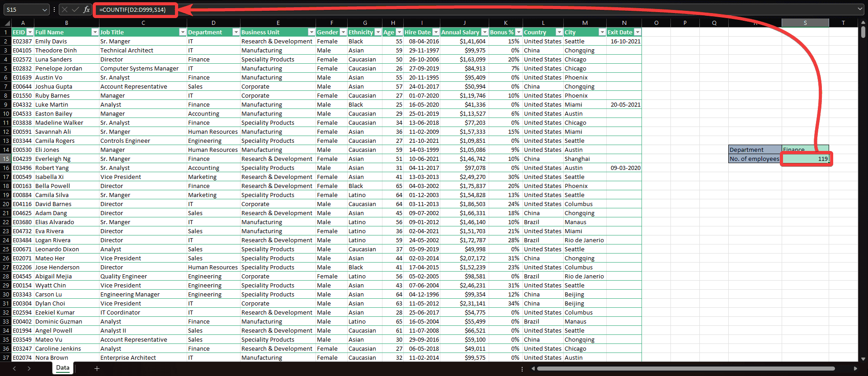Select the 'No. of employees' label cell
This screenshot has width=868, height=376.
point(755,159)
